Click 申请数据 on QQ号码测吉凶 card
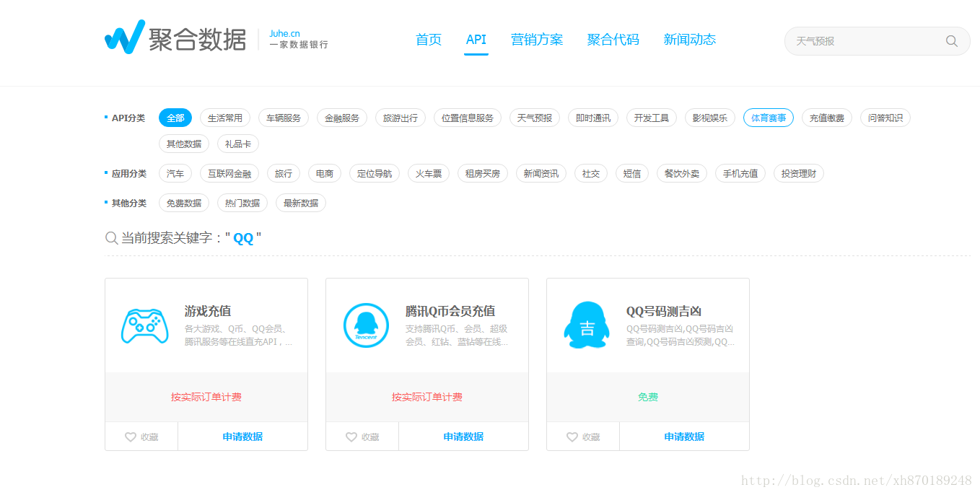 click(x=684, y=437)
